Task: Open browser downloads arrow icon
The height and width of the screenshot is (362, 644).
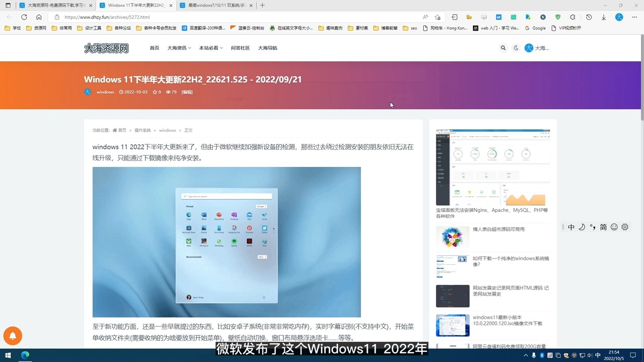Action: pos(604,17)
